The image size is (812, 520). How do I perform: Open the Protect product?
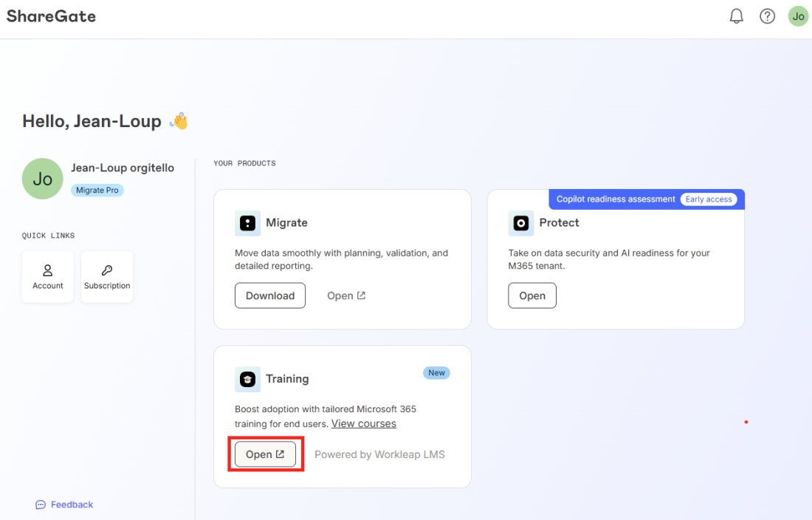532,295
